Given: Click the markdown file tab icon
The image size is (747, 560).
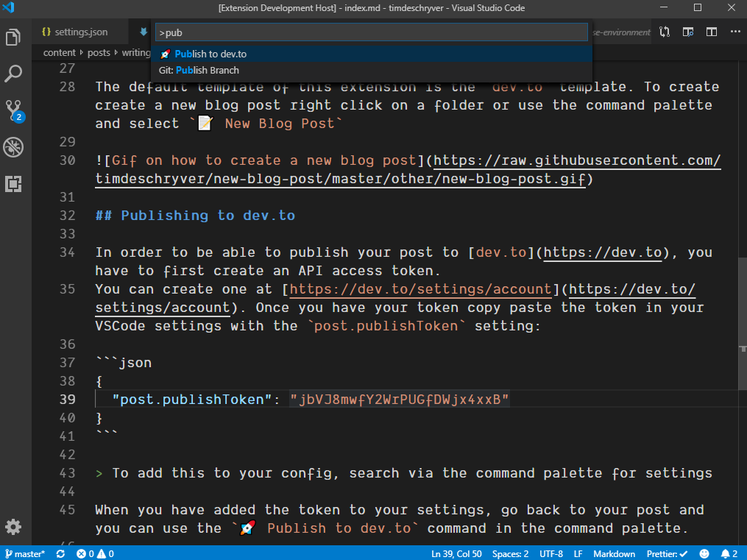Looking at the screenshot, I should pyautogui.click(x=144, y=32).
